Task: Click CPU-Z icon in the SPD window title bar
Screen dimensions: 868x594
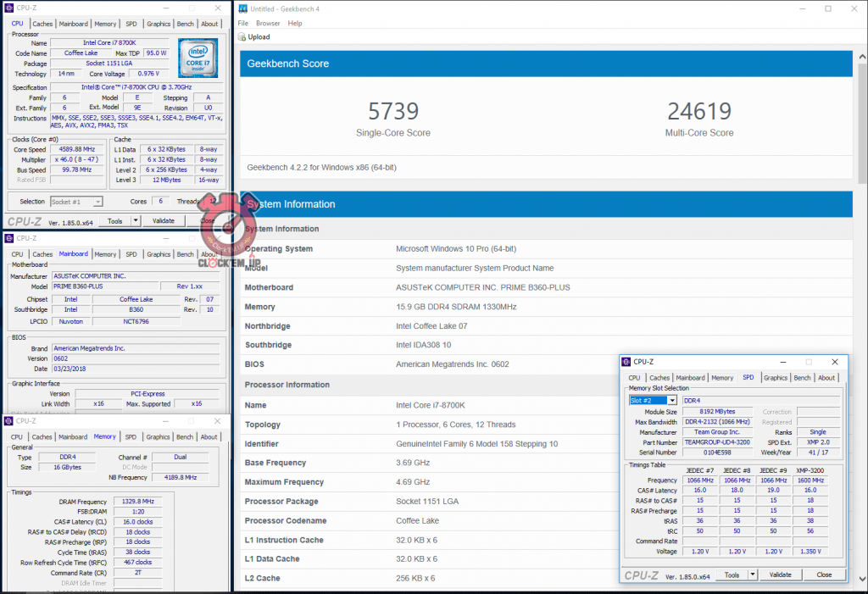Action: coord(626,362)
